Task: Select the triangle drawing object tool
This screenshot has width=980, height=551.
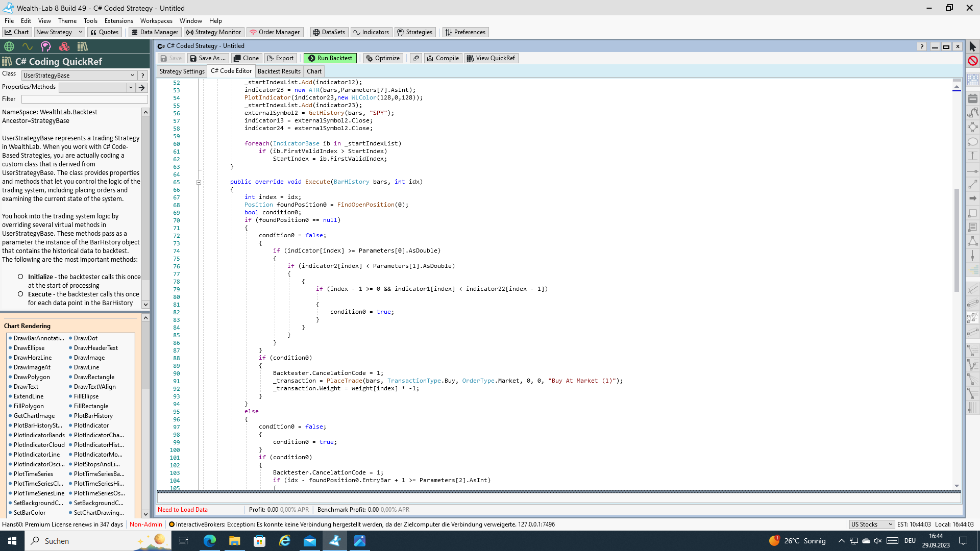Action: [x=972, y=241]
